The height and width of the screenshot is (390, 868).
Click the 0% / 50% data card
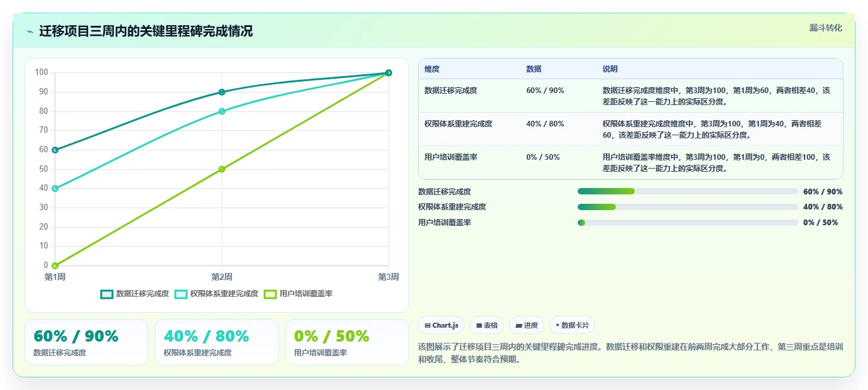tap(347, 342)
